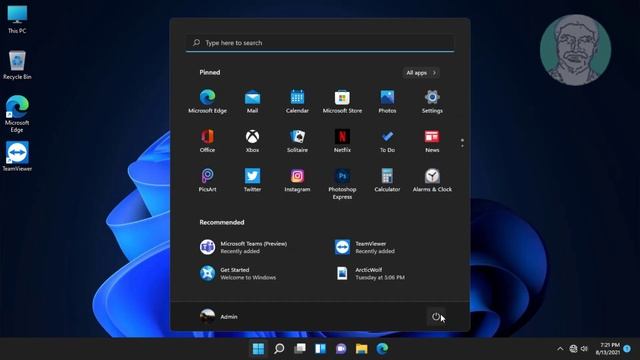640x360 pixels.
Task: Open Instagram
Action: 297,180
